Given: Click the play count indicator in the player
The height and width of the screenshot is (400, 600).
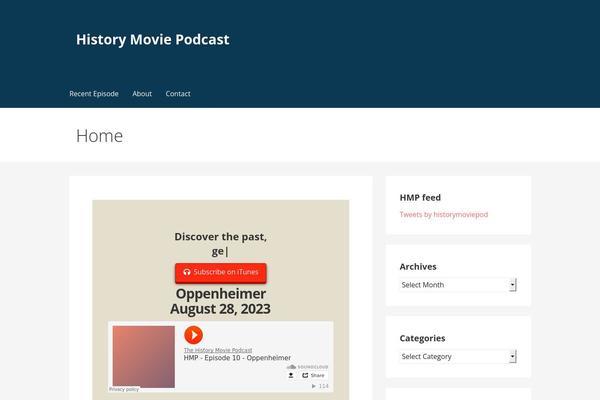Looking at the screenshot, I should [320, 386].
